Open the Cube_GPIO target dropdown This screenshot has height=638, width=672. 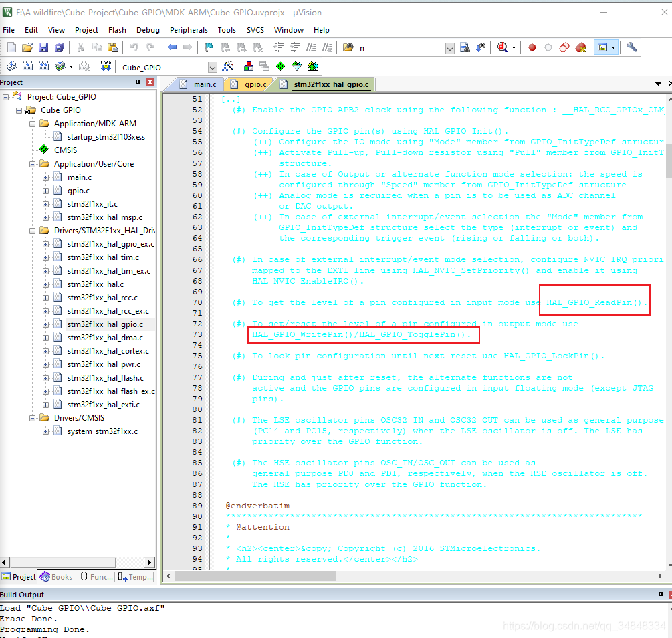(x=212, y=67)
